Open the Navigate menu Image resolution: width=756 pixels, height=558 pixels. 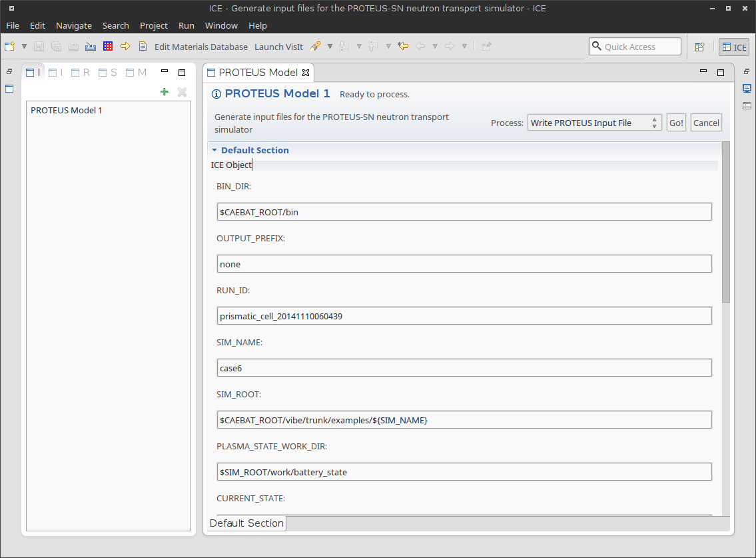[x=74, y=25]
